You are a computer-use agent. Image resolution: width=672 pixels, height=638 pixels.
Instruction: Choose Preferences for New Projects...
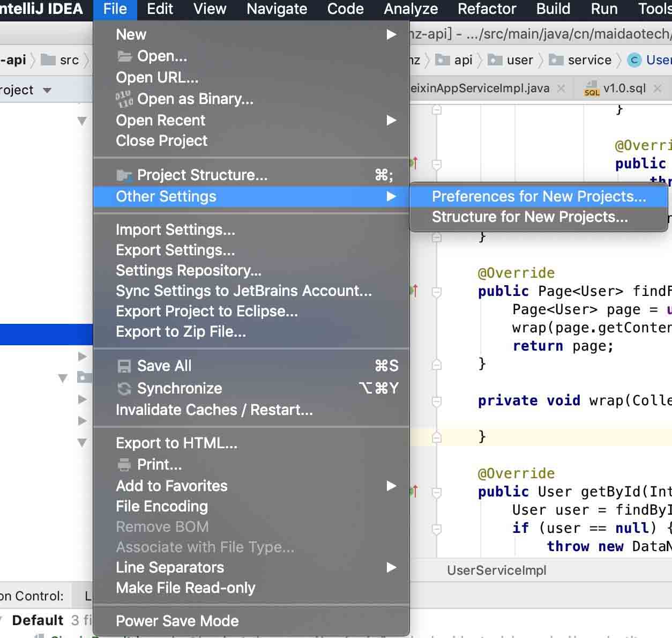(539, 196)
